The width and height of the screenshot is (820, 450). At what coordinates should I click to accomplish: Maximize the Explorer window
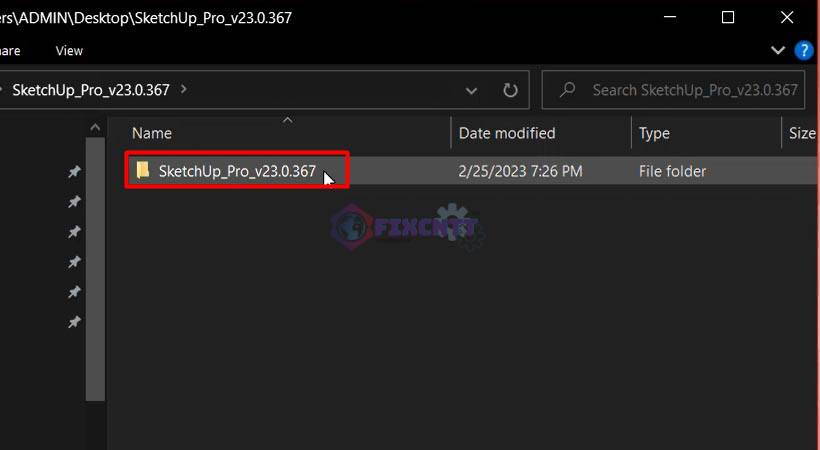click(728, 17)
